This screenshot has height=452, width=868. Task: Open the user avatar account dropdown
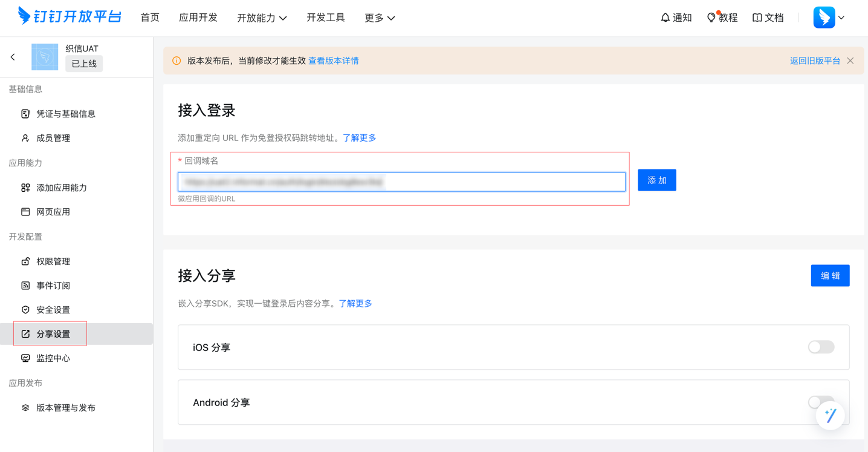coord(829,18)
